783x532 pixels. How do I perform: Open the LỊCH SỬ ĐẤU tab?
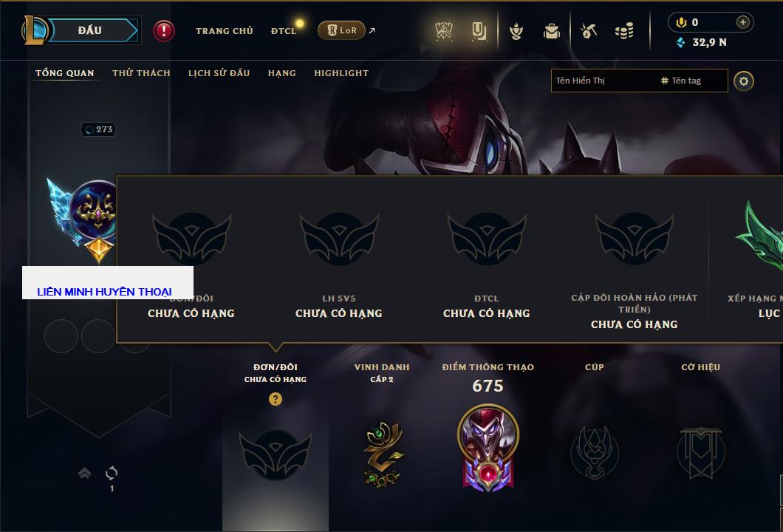[x=219, y=73]
